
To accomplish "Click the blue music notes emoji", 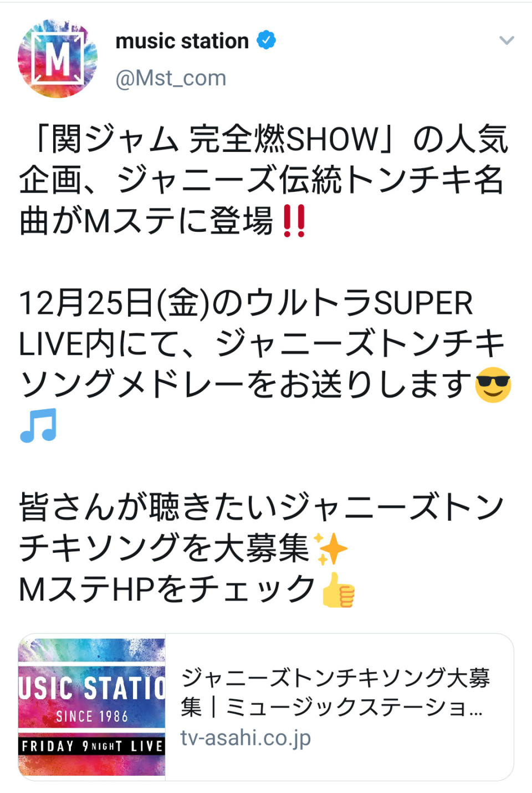I will tap(38, 425).
